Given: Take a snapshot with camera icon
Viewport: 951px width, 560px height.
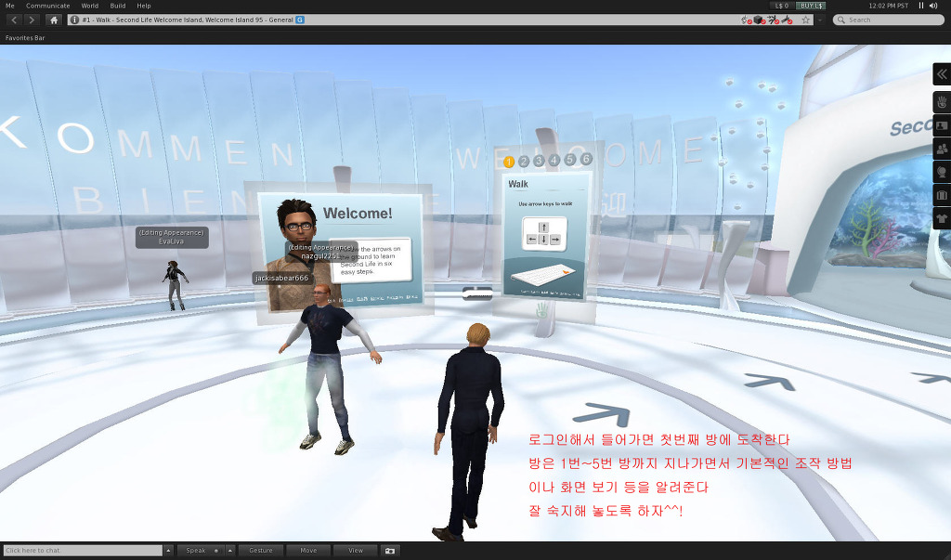Looking at the screenshot, I should [390, 551].
